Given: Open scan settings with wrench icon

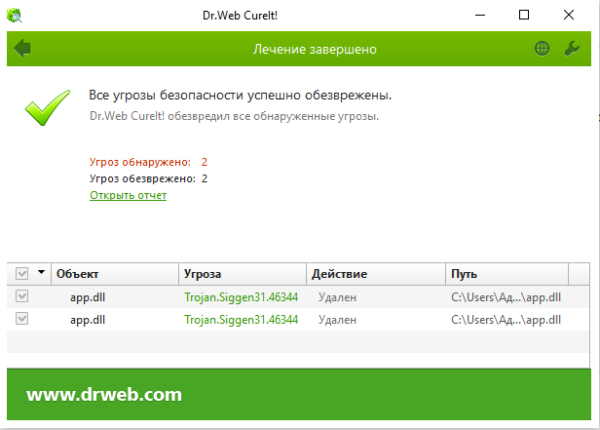Looking at the screenshot, I should [572, 49].
